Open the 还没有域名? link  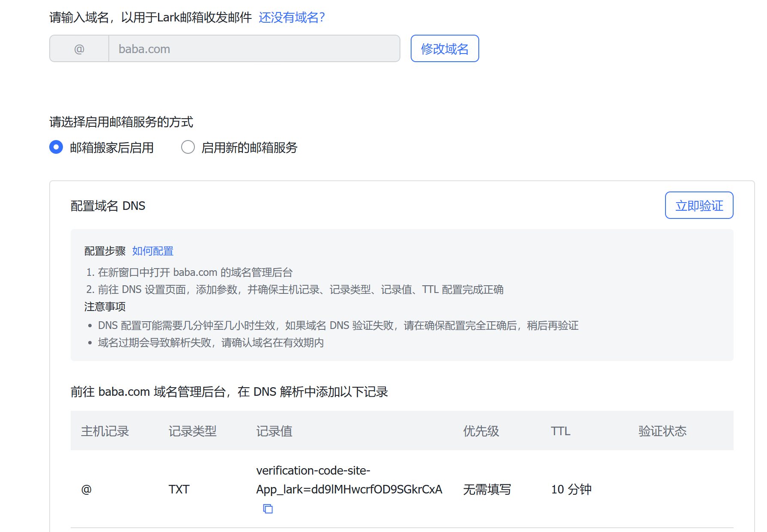292,18
